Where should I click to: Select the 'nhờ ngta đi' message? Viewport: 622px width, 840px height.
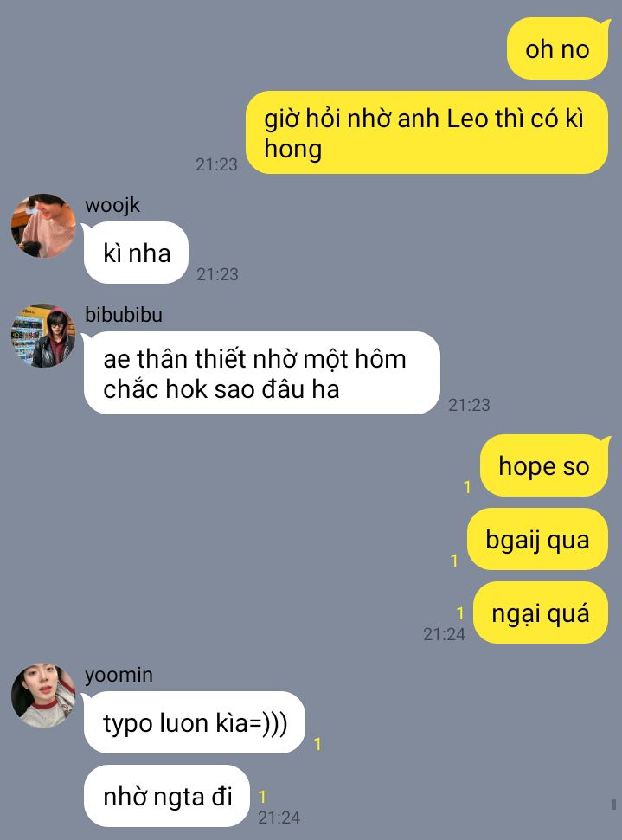(167, 796)
